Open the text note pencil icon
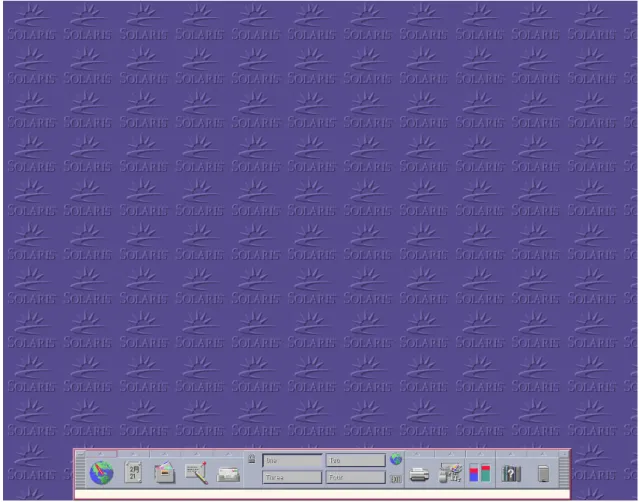The image size is (639, 502). point(196,473)
